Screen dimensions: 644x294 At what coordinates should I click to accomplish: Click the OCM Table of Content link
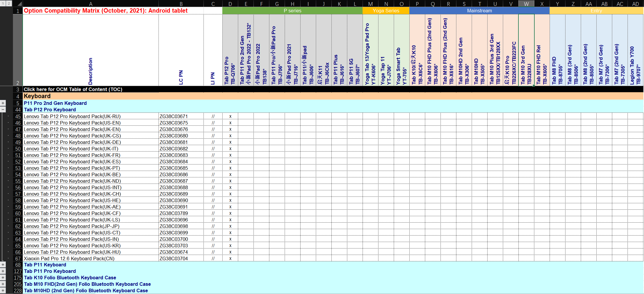[x=73, y=89]
